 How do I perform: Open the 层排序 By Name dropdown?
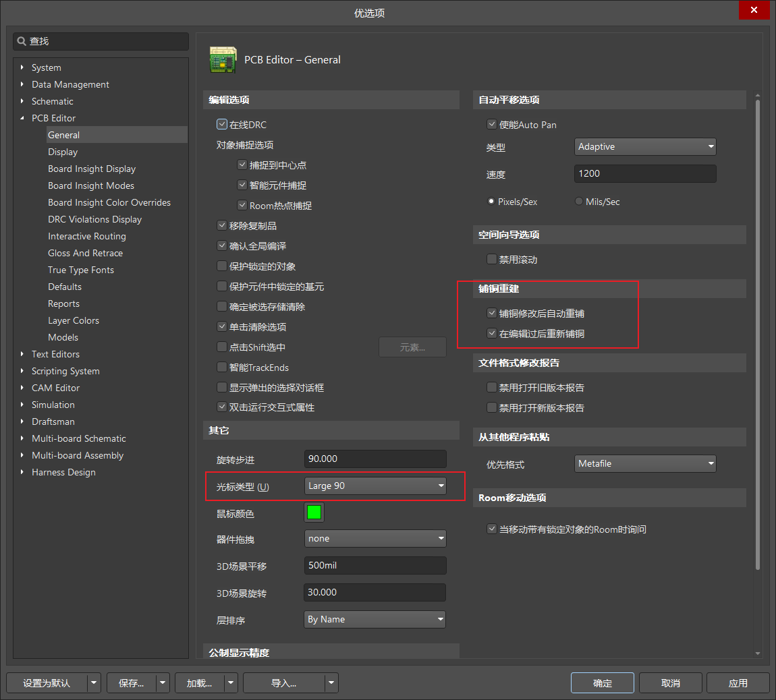click(x=375, y=619)
